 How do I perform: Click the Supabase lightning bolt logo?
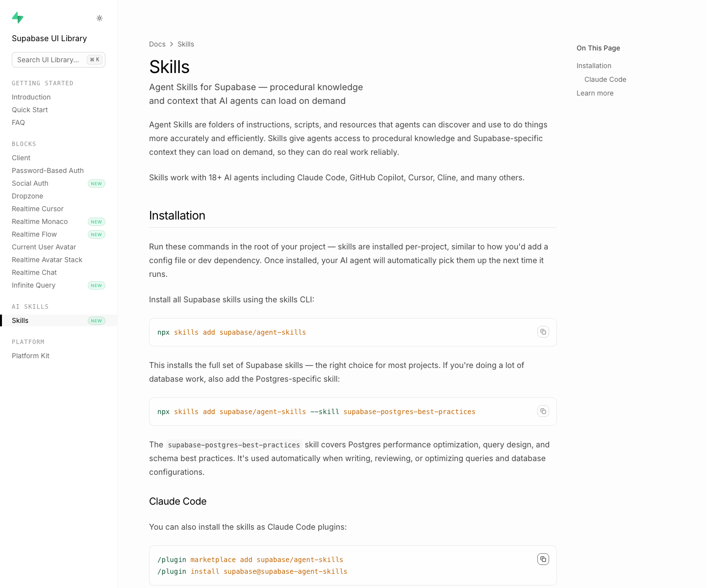click(18, 18)
